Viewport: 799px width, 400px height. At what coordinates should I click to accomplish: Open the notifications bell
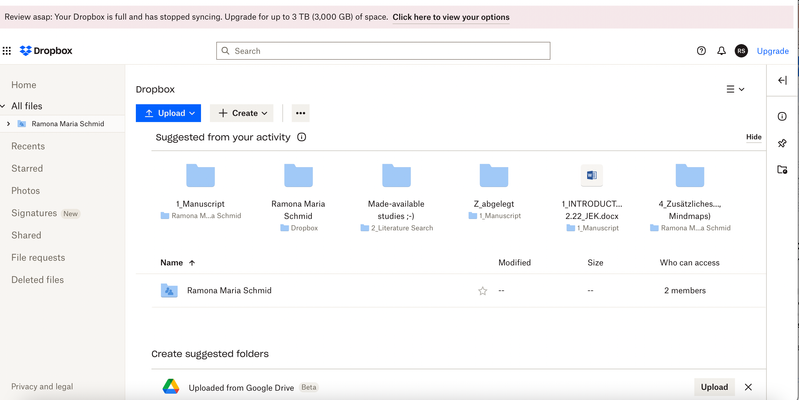(x=721, y=51)
